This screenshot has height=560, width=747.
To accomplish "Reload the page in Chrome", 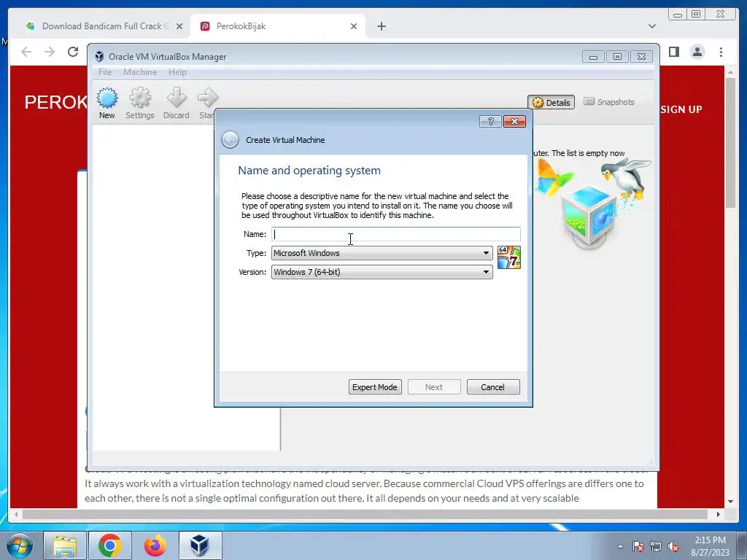I will (x=73, y=52).
